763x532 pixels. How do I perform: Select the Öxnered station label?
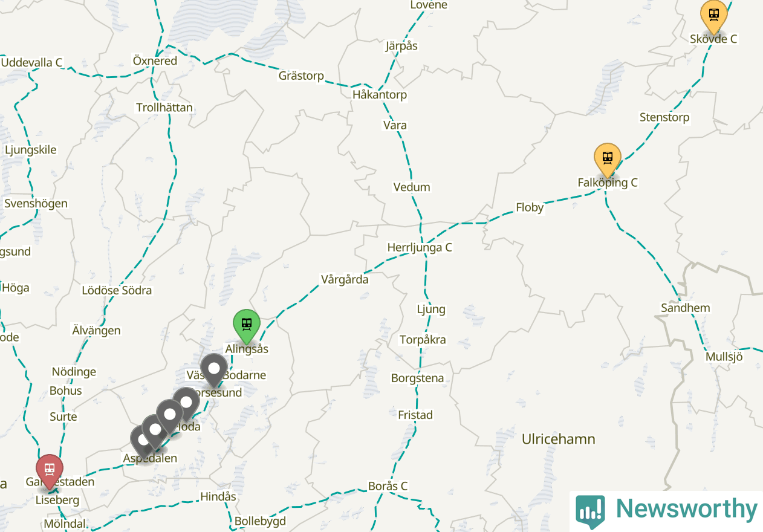click(x=155, y=61)
